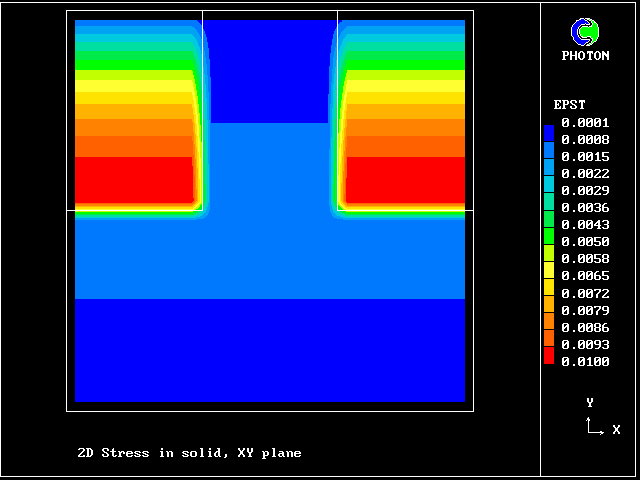
Task: Click the dark blue bottom band of plot
Action: pyautogui.click(x=270, y=350)
